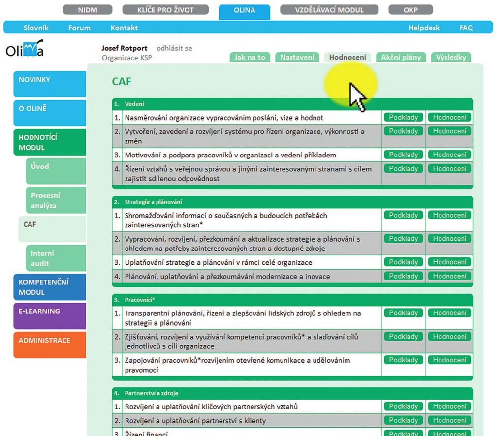Open HODNOTÍCÍ MODUL in the sidebar
504x436 pixels.
50,142
